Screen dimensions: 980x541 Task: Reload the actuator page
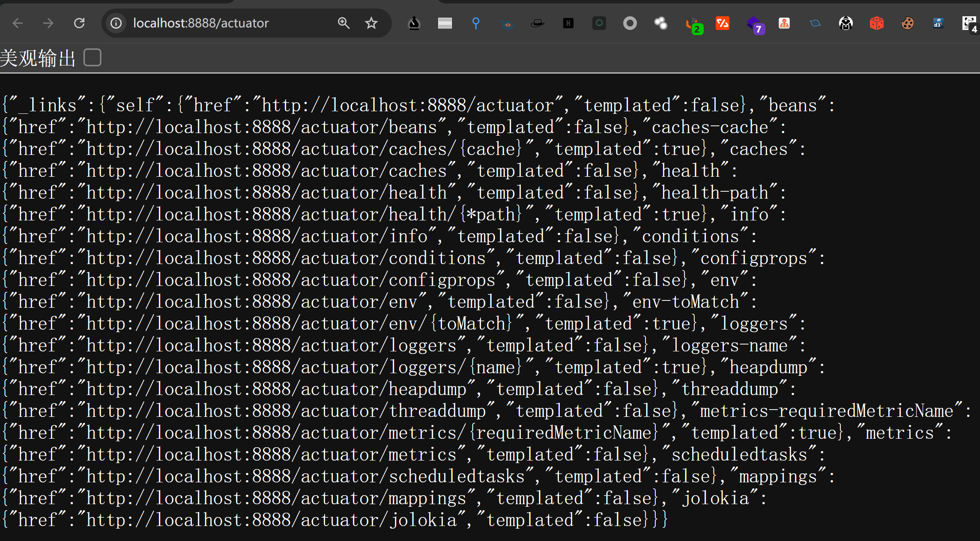pos(79,23)
